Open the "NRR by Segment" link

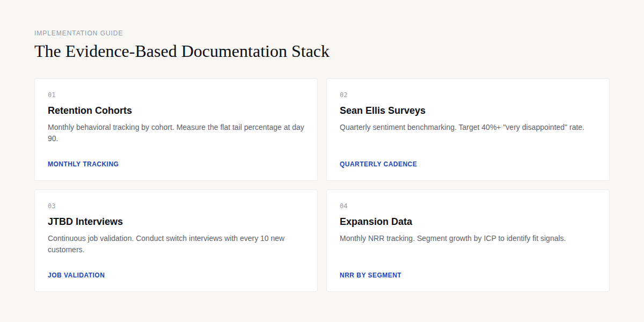pos(370,275)
